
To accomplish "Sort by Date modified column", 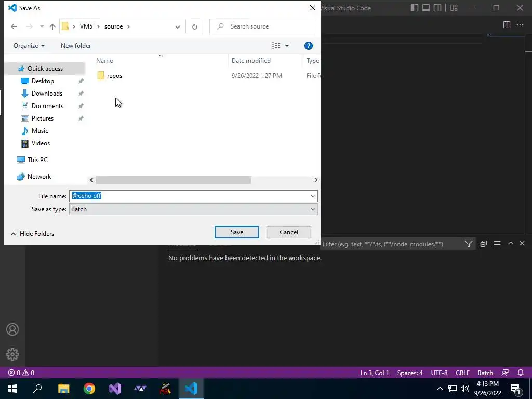I will pyautogui.click(x=251, y=61).
